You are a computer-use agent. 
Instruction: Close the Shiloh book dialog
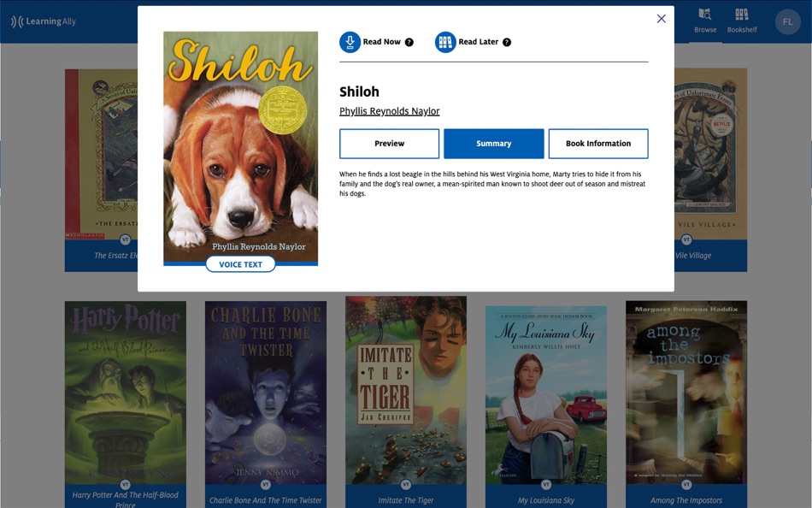(x=662, y=19)
